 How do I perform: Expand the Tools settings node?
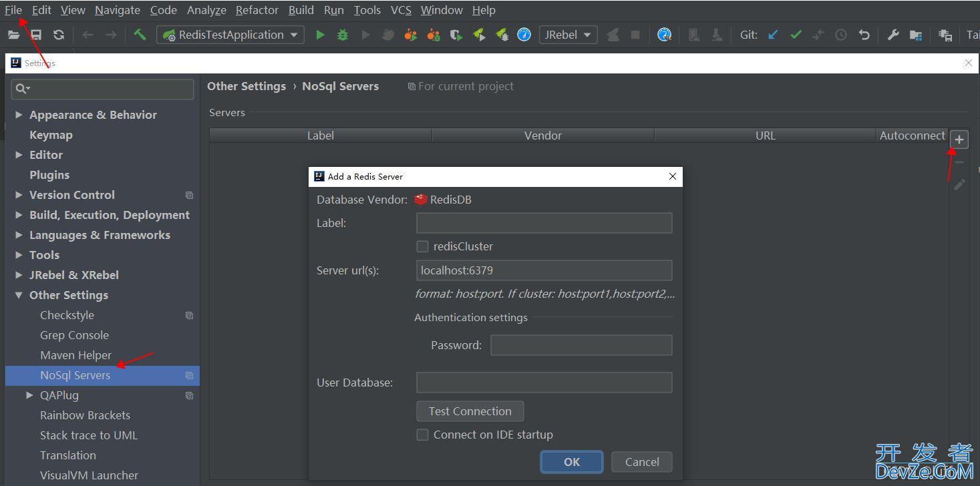[19, 255]
